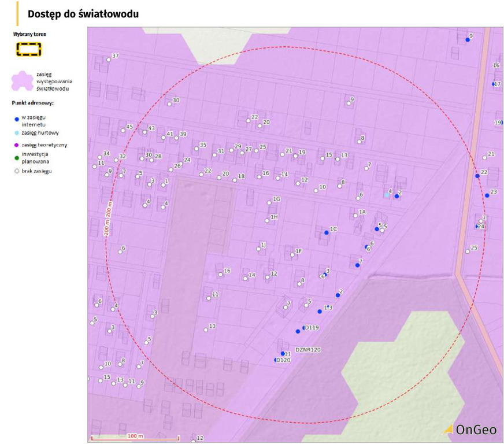This screenshot has height=444, width=504.
Task: Click the yellow dashed Wybrany teren icon
Action: click(x=28, y=50)
